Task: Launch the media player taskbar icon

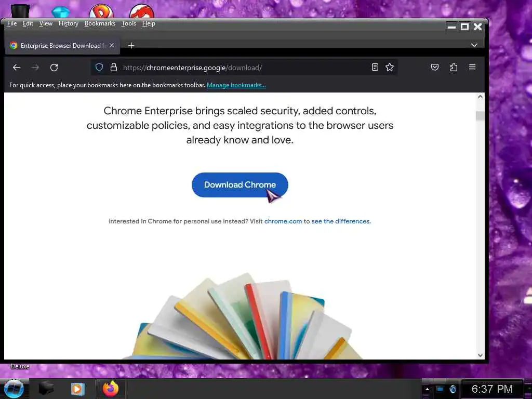Action: click(77, 389)
